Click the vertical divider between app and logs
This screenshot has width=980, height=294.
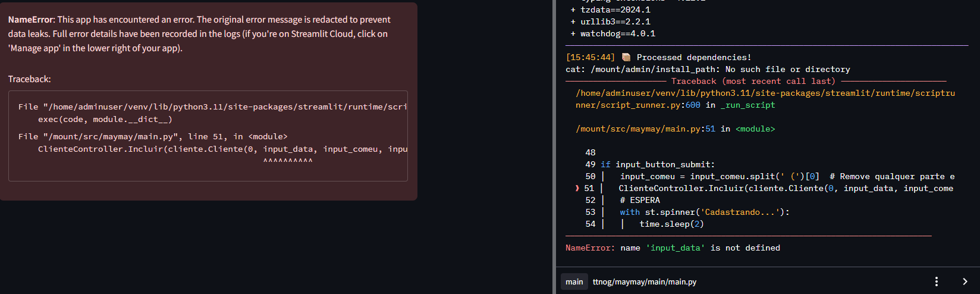[x=554, y=147]
